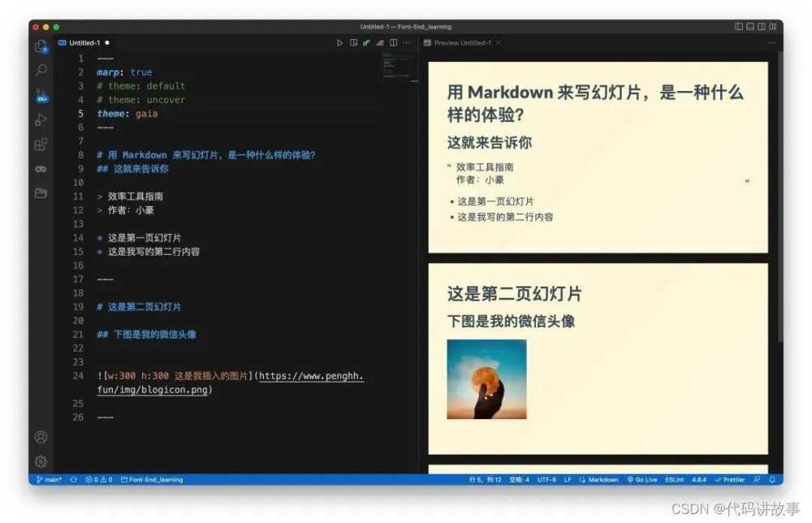Toggle ESLint status in the status bar
Screen dimensions: 812x523
[675, 479]
